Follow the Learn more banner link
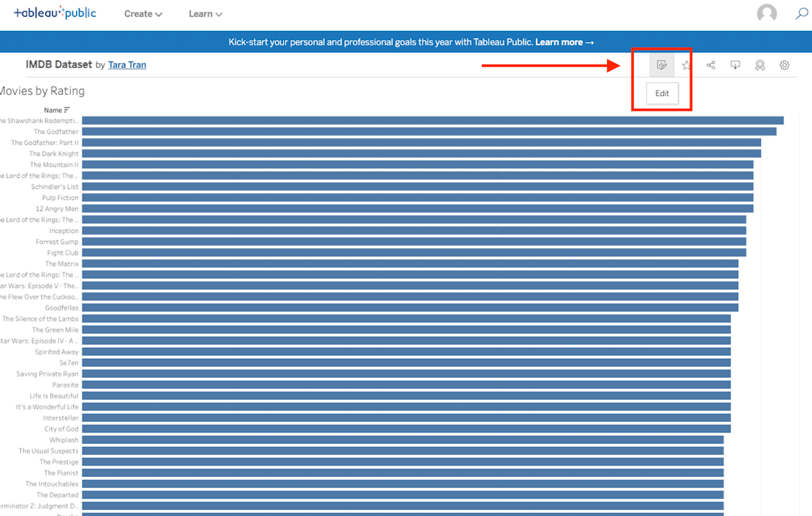 565,42
